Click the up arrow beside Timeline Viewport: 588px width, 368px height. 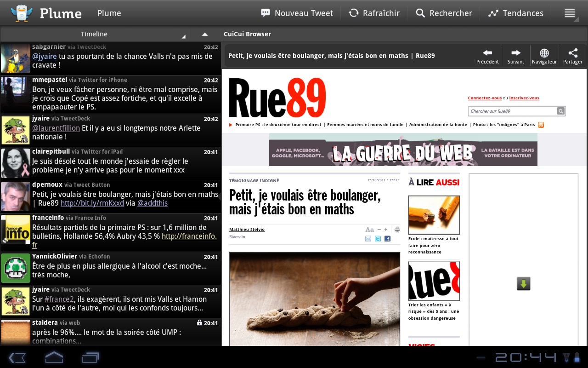pyautogui.click(x=205, y=34)
